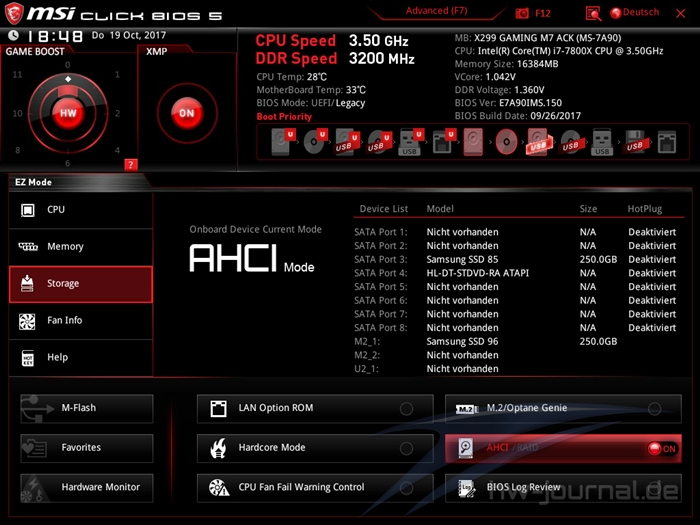Viewport: 700px width, 525px height.
Task: Select UEFI network boot device icon
Action: [x=443, y=142]
